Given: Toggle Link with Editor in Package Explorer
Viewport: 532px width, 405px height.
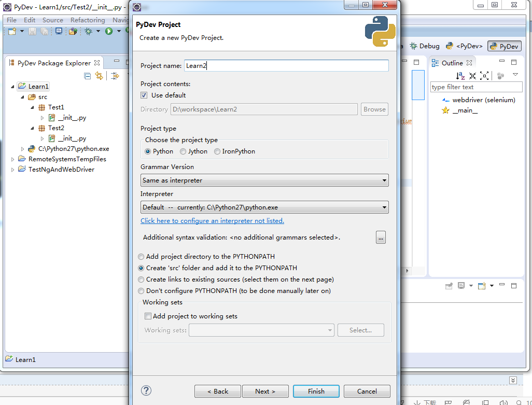Looking at the screenshot, I should (99, 76).
